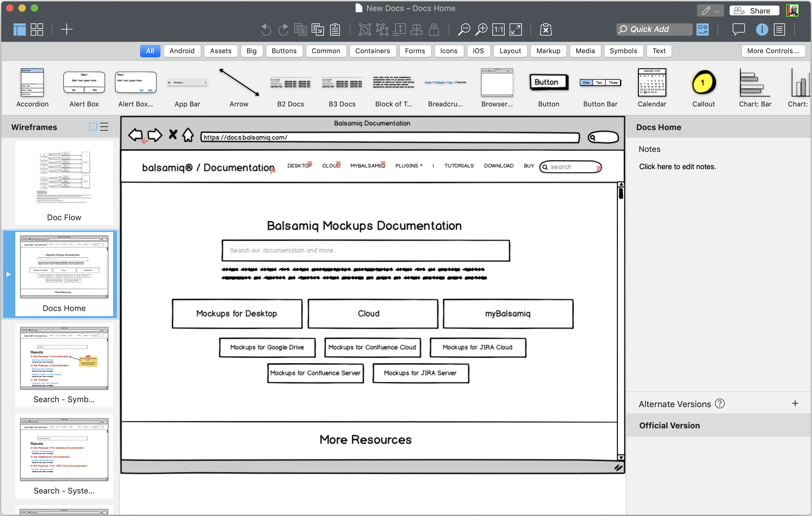Screen dimensions: 812x516
Task: Click the Zoom In magnifier icon
Action: (481, 29)
